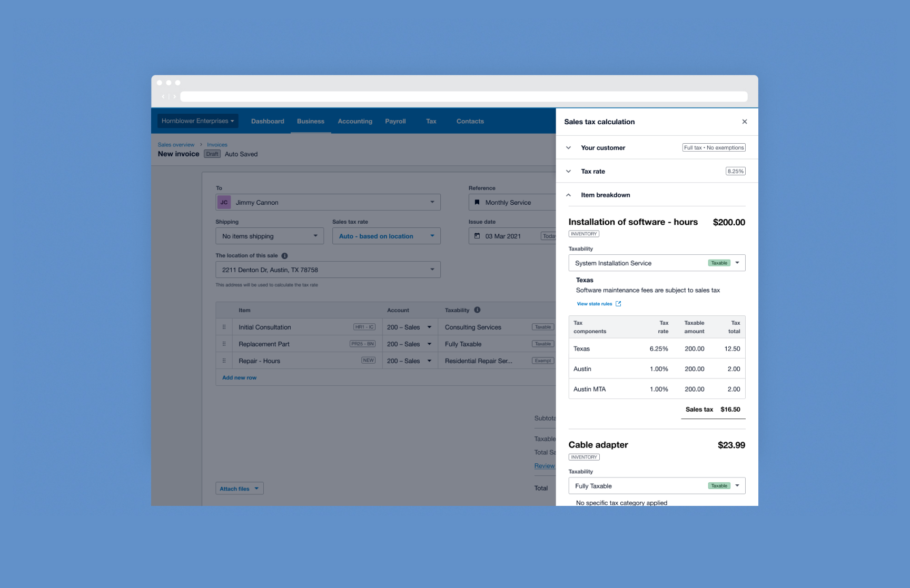Click the drag handle for Initial Consultation row
910x588 pixels.
(224, 327)
